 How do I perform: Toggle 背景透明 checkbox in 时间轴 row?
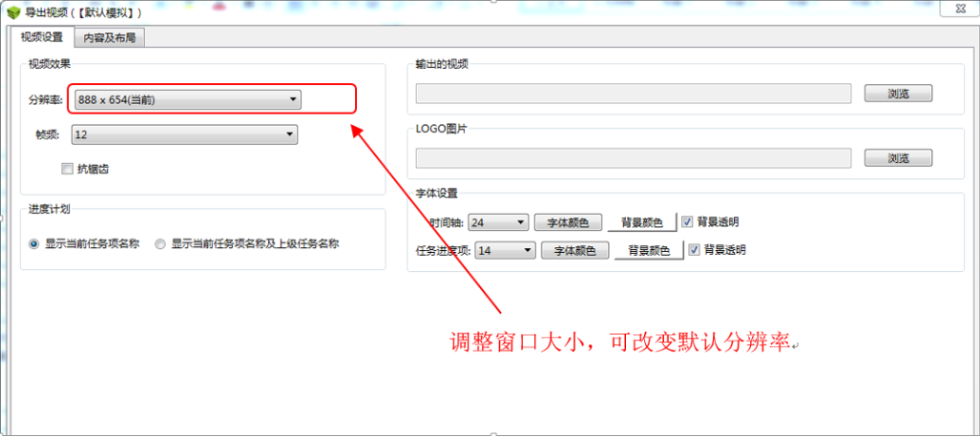(x=687, y=221)
